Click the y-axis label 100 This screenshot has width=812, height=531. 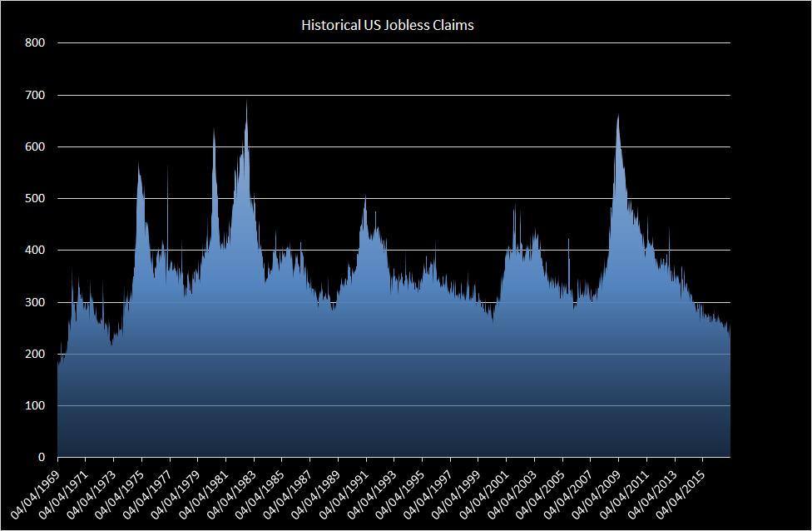[x=35, y=405]
